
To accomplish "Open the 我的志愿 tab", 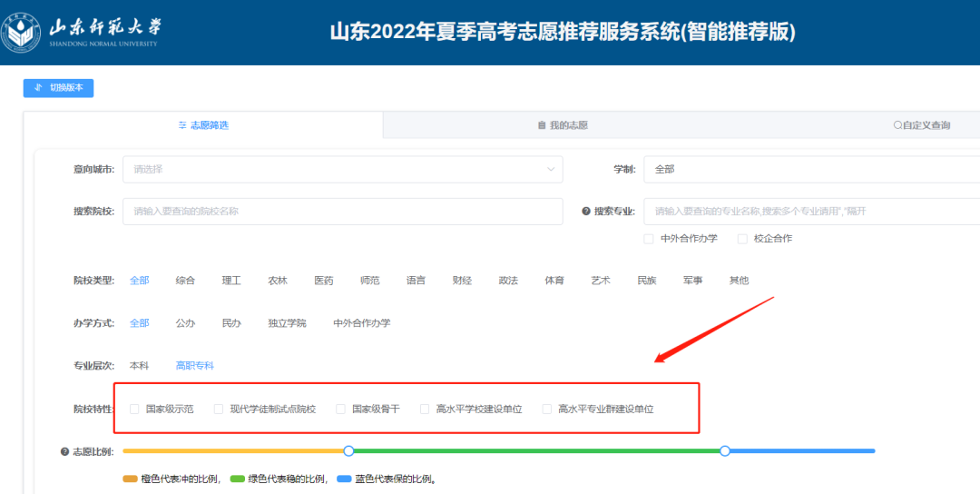I will point(563,125).
